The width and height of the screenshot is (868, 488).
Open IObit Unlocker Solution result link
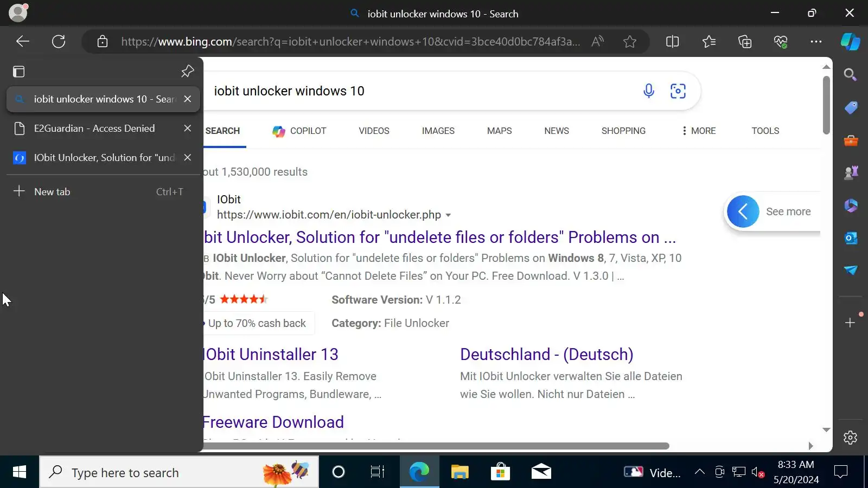440,237
